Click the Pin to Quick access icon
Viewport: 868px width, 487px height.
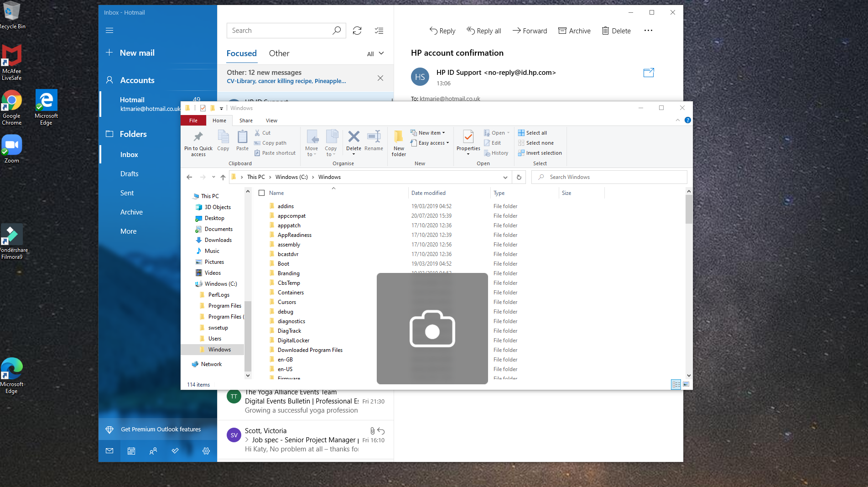[x=198, y=137]
